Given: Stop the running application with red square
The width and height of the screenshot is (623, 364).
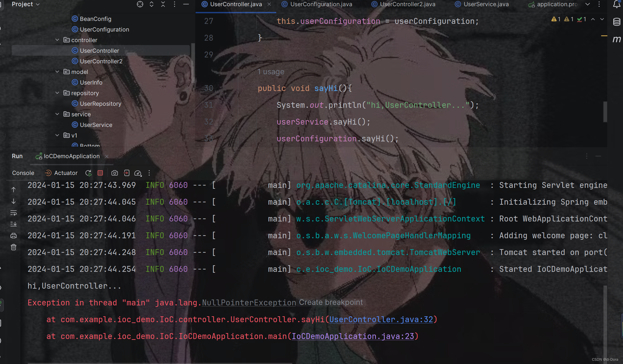Looking at the screenshot, I should click(100, 173).
